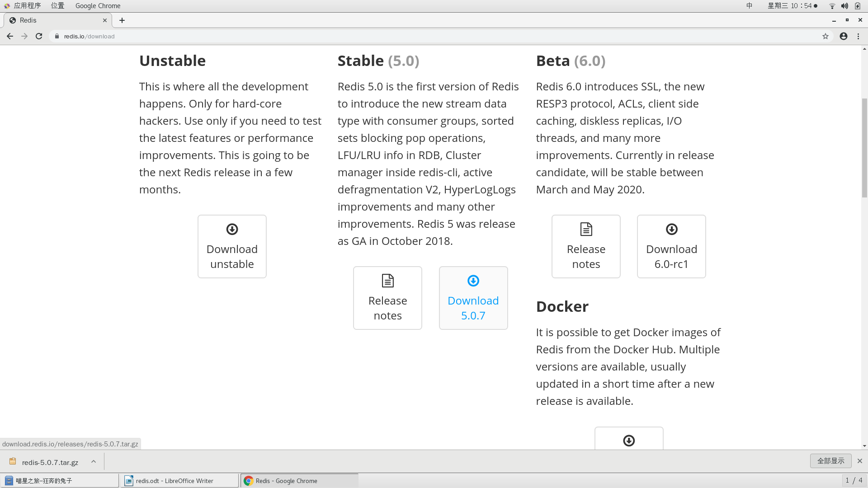Viewport: 868px width, 488px height.
Task: Reload the redis.io page
Action: pyautogui.click(x=39, y=36)
